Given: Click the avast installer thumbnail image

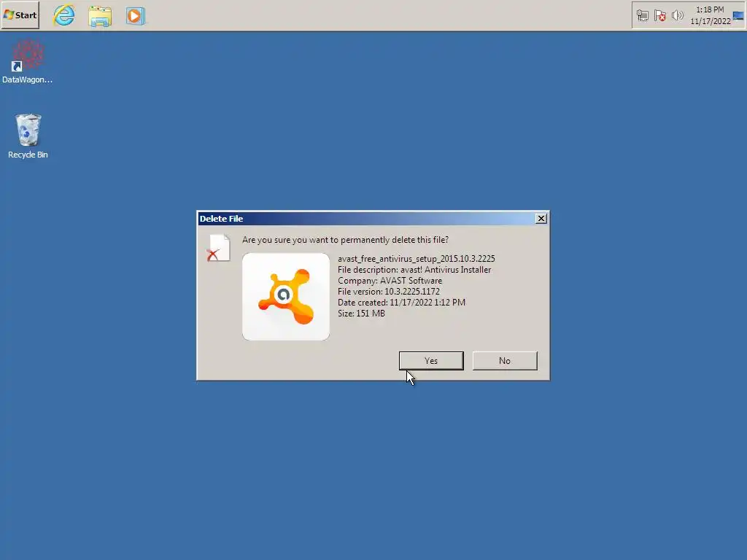Looking at the screenshot, I should [286, 297].
